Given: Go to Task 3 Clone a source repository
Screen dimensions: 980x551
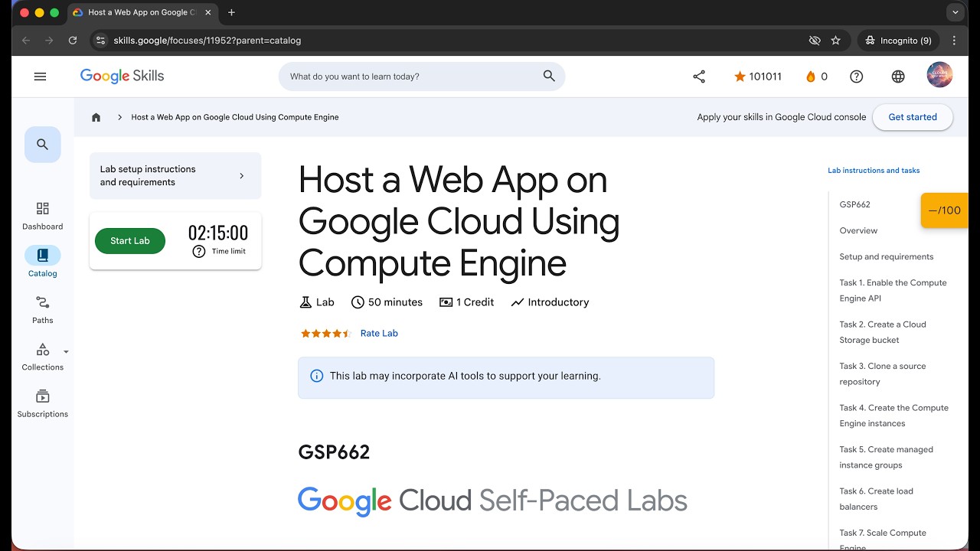Looking at the screenshot, I should point(883,373).
